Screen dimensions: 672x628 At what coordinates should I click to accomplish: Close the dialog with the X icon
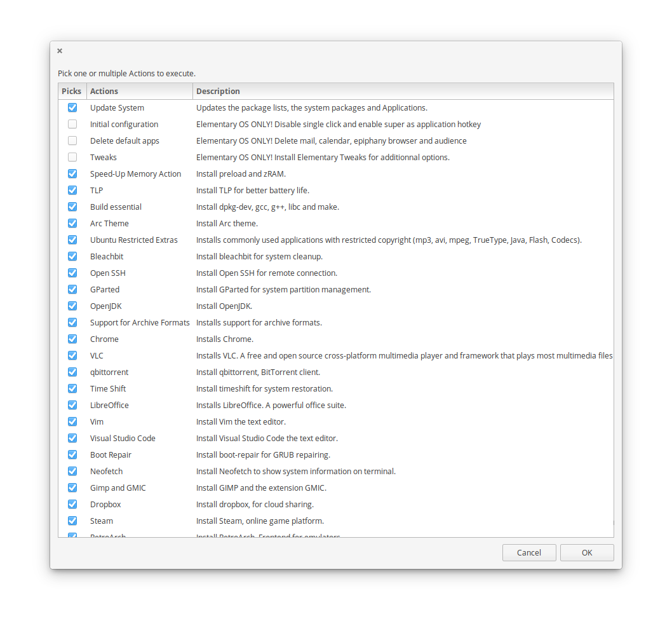60,51
